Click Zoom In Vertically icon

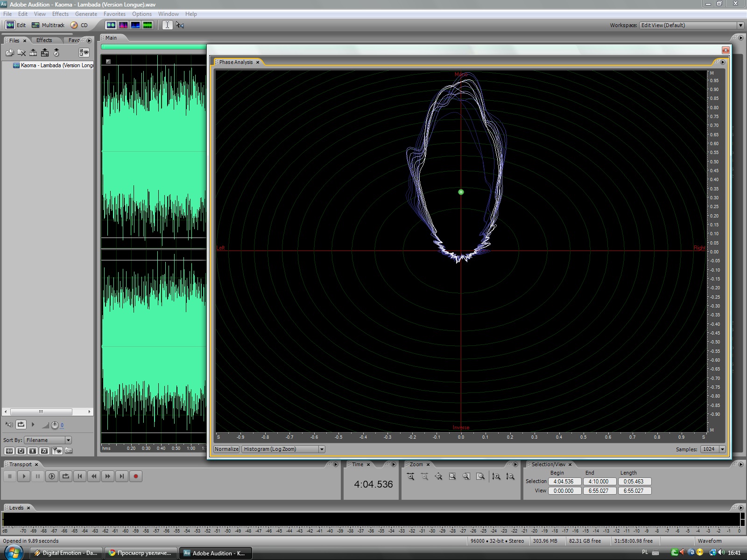point(496,476)
